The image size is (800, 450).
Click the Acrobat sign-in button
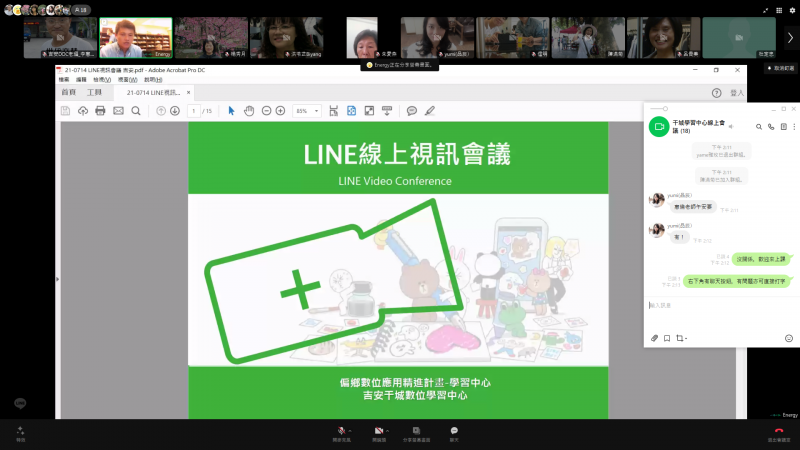737,93
